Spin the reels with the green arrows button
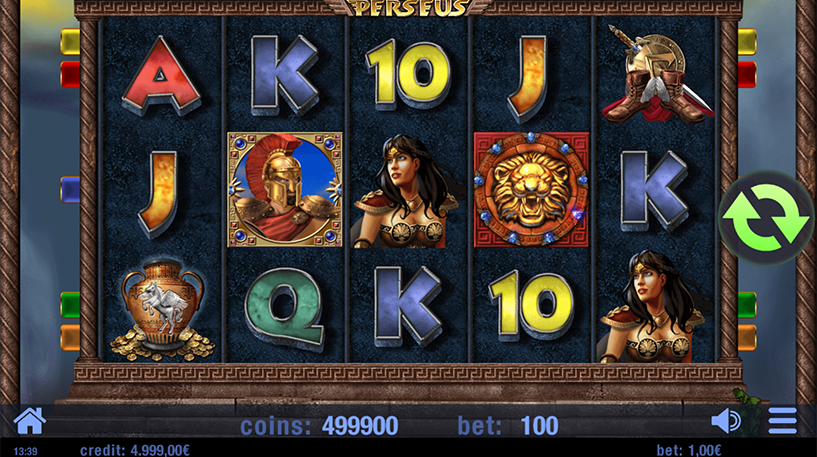The width and height of the screenshot is (817, 457). click(765, 217)
